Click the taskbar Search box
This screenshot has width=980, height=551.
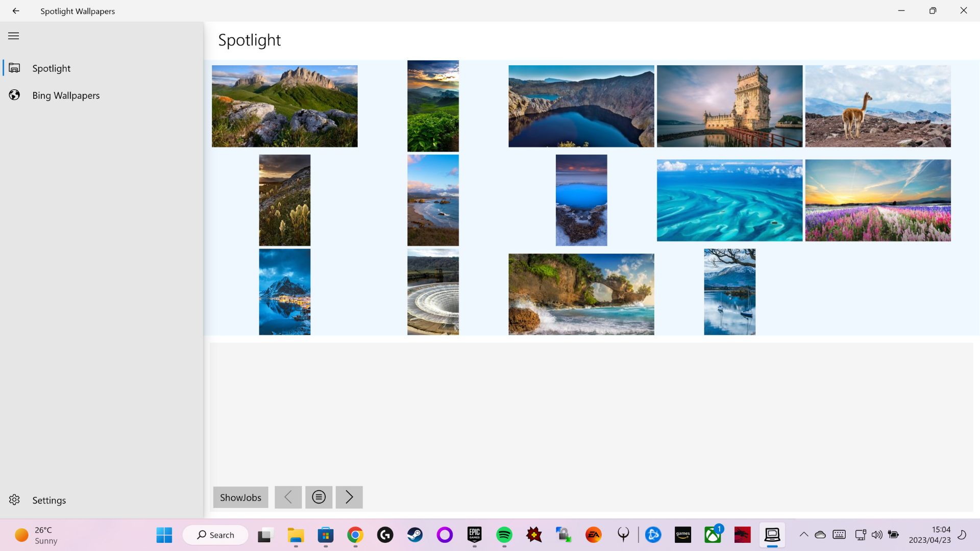coord(215,535)
